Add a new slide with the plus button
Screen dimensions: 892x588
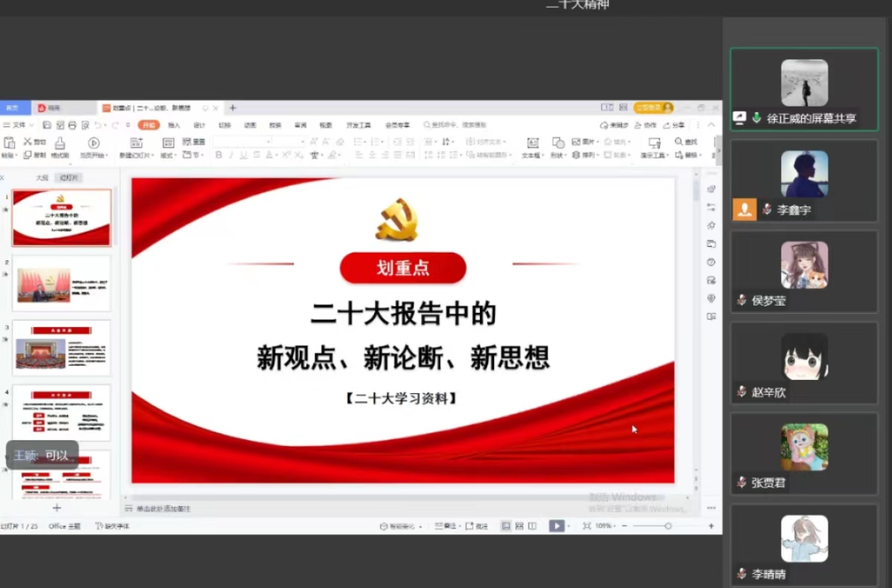click(x=56, y=508)
